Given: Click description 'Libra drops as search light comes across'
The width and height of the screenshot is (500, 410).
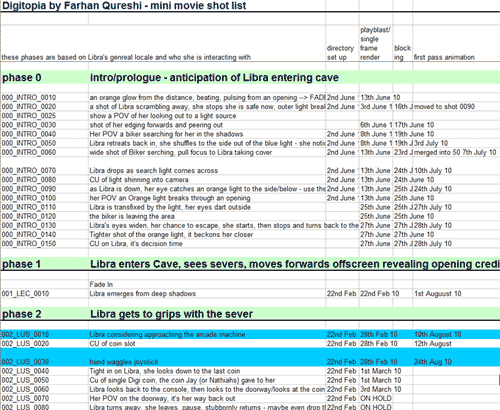Looking at the screenshot, I should (x=154, y=171).
